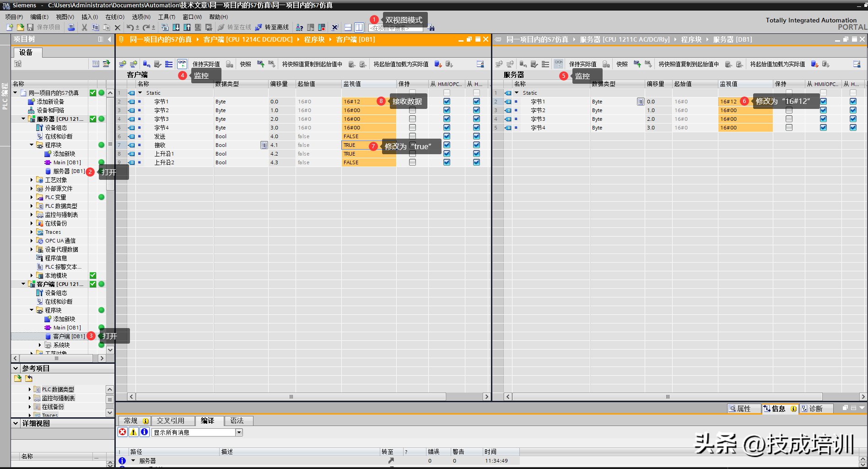Expand the PLC 变量 tree node
The image size is (868, 469).
(x=32, y=197)
